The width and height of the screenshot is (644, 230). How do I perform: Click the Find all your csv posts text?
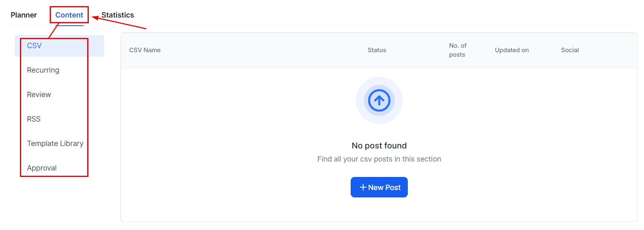point(379,159)
